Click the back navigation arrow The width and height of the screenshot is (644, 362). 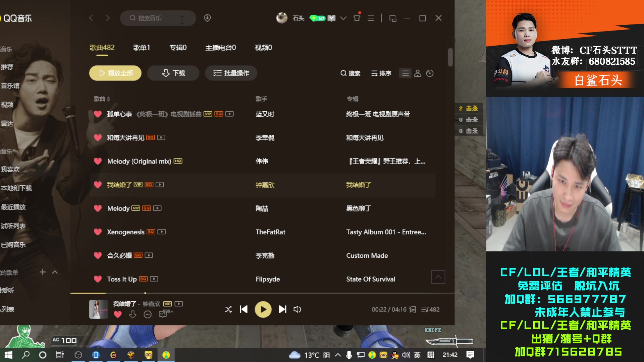point(91,18)
